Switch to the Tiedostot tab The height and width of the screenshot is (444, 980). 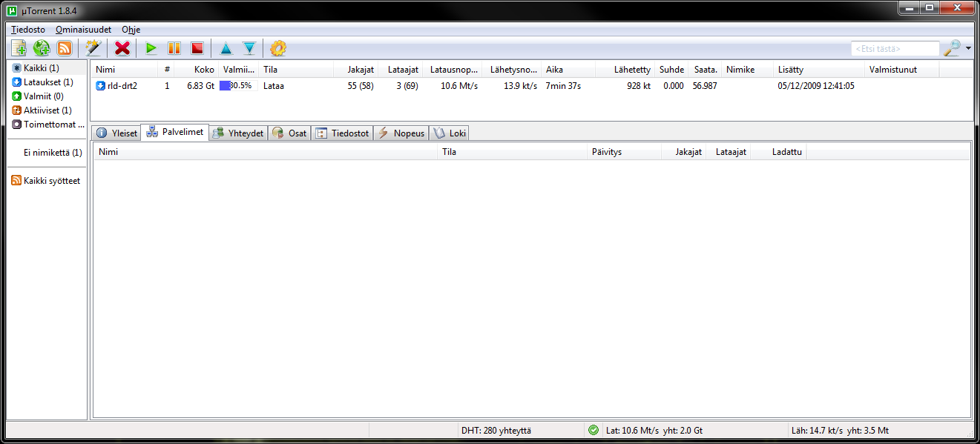click(342, 133)
